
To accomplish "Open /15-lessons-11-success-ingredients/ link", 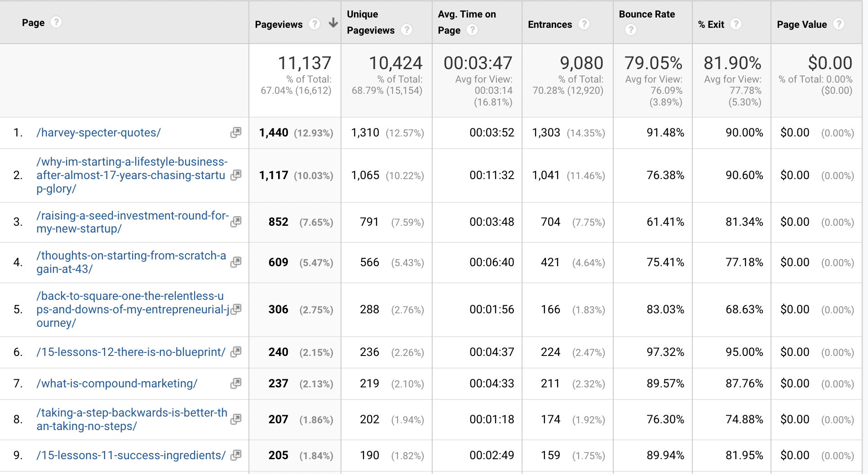I will coord(131,455).
